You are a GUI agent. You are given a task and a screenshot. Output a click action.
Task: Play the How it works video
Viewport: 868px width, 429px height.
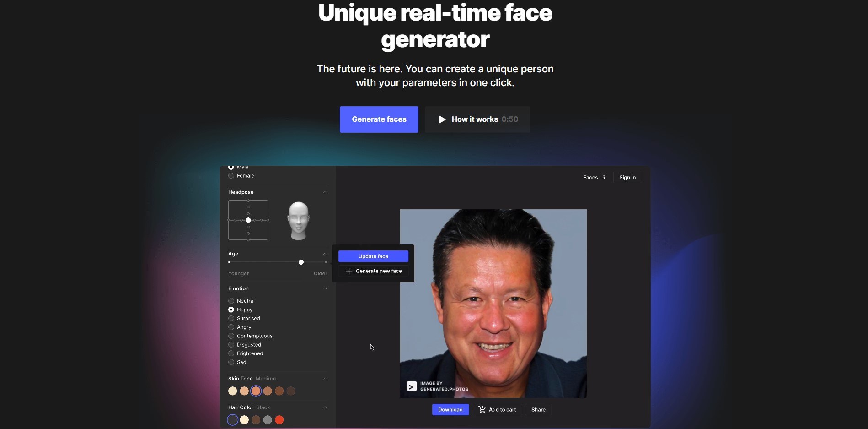pyautogui.click(x=477, y=119)
